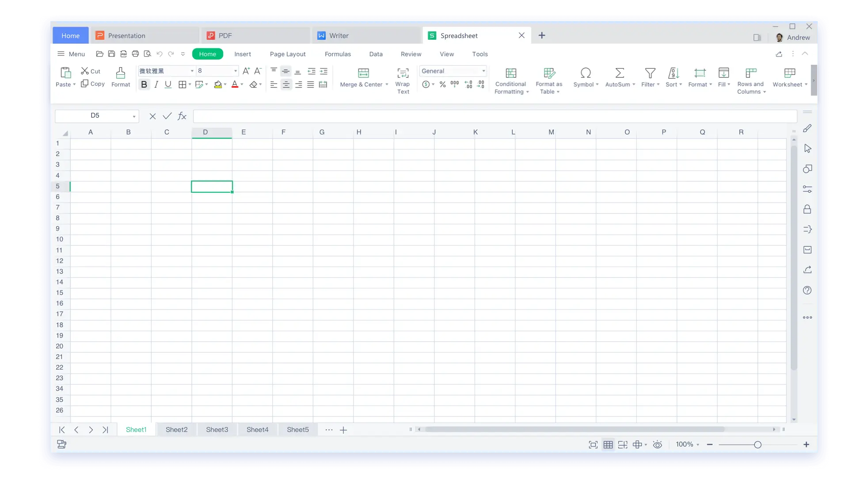Click the Formulas ribbon tab
Viewport: 868px width, 481px height.
tap(338, 54)
